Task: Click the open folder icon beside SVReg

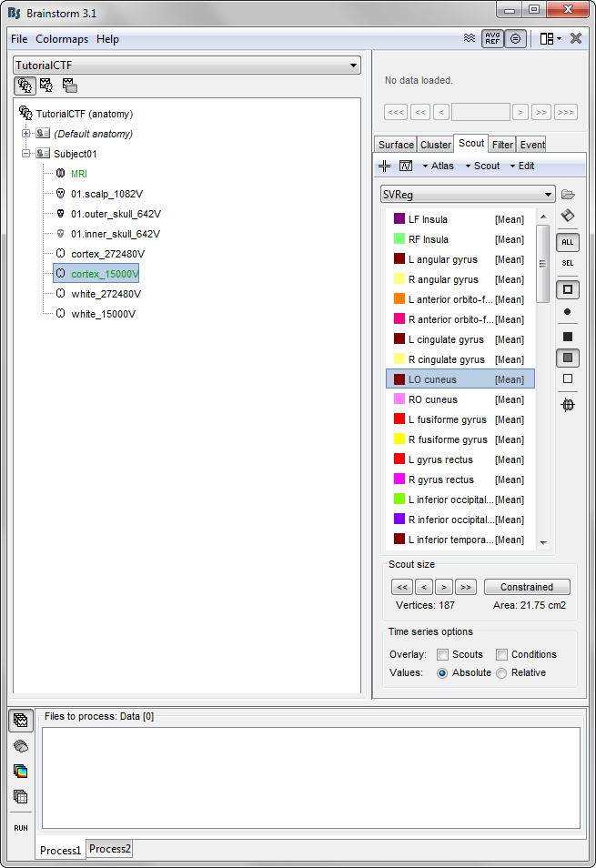Action: [569, 194]
